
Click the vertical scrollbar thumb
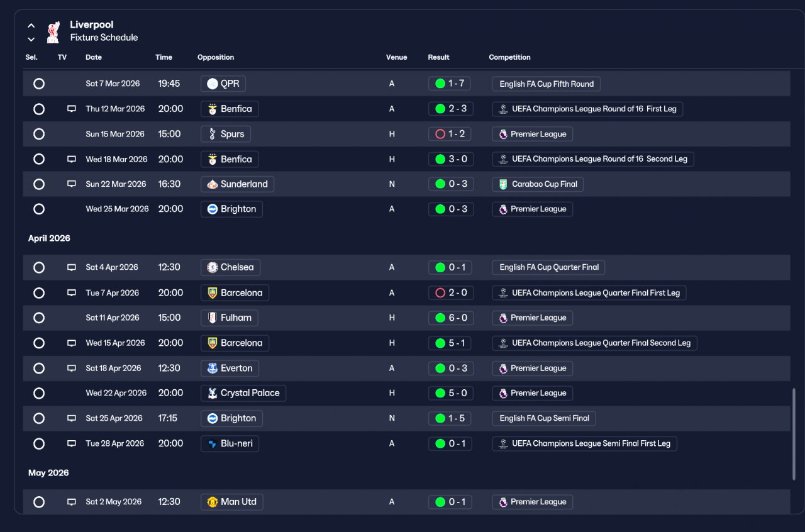coord(794,435)
